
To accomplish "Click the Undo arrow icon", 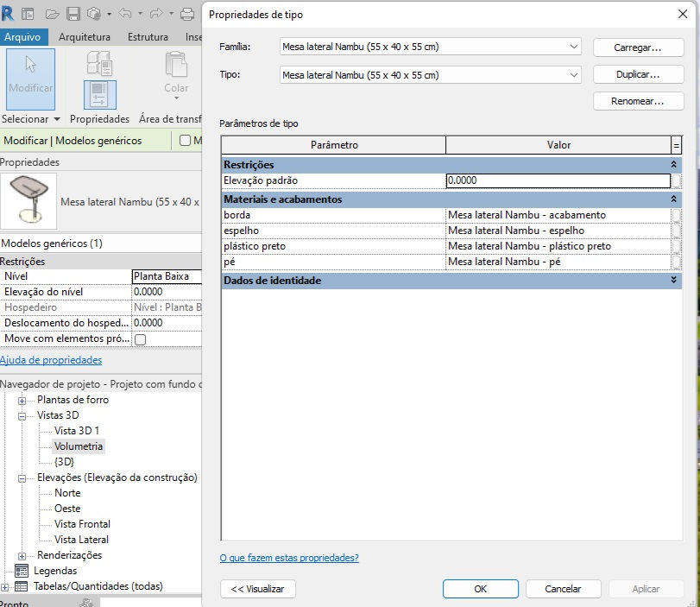I will (x=125, y=14).
